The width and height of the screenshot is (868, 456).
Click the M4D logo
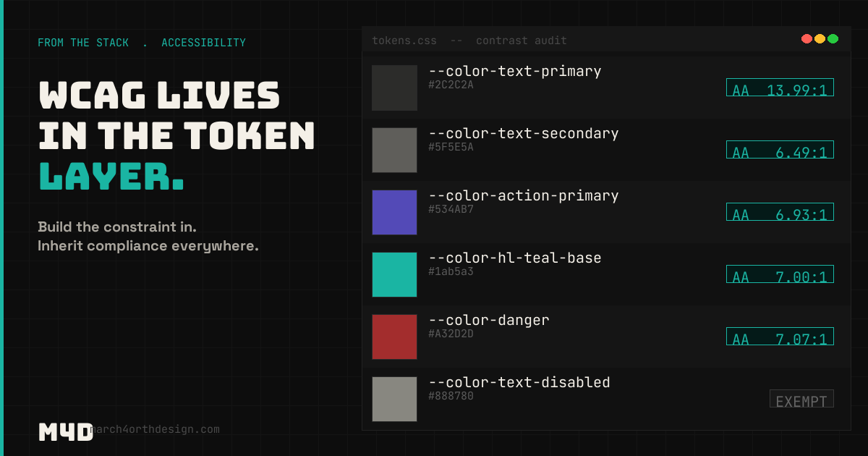(65, 431)
